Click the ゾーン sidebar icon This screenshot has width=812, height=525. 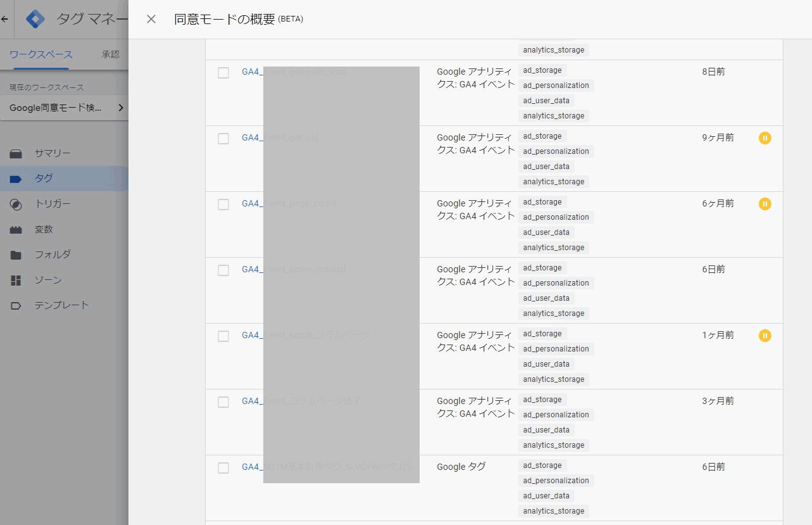tap(16, 280)
